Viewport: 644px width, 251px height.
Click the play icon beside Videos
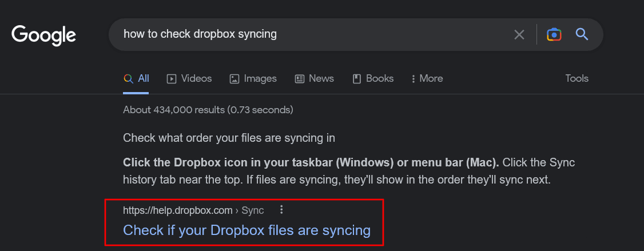click(x=172, y=79)
